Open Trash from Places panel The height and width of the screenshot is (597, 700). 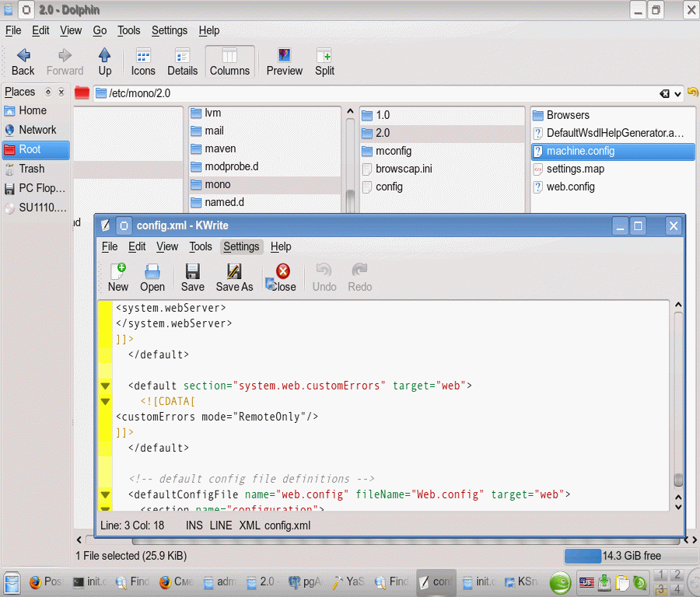[x=36, y=169]
